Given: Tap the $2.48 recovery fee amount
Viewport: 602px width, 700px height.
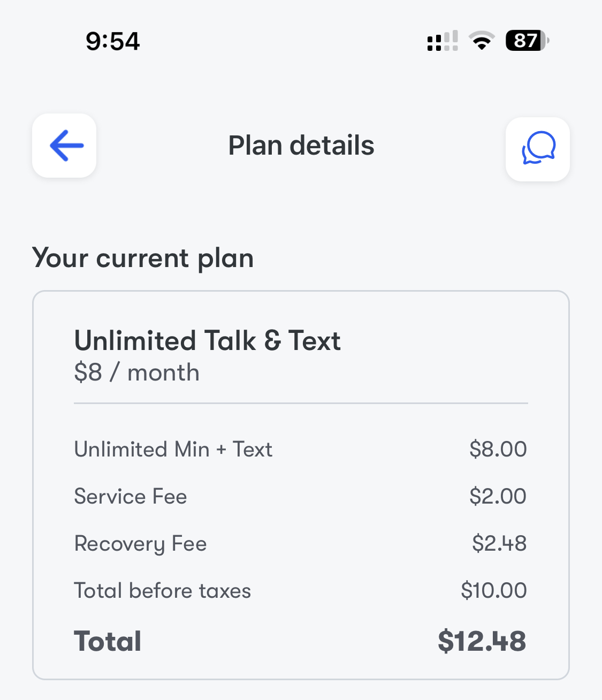Looking at the screenshot, I should click(499, 544).
